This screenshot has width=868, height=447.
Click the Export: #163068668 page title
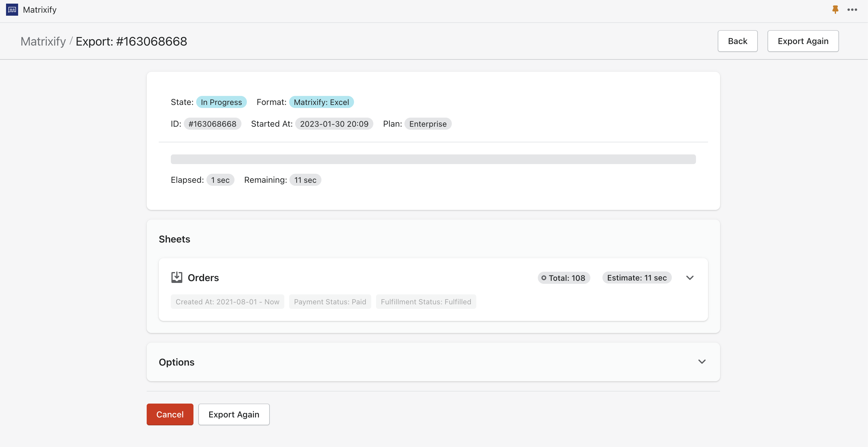click(131, 41)
